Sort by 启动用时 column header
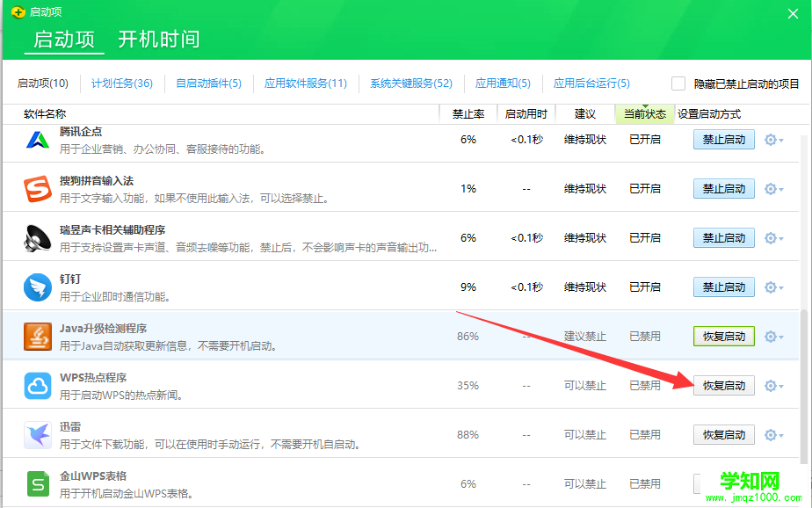This screenshot has height=508, width=812. click(526, 114)
